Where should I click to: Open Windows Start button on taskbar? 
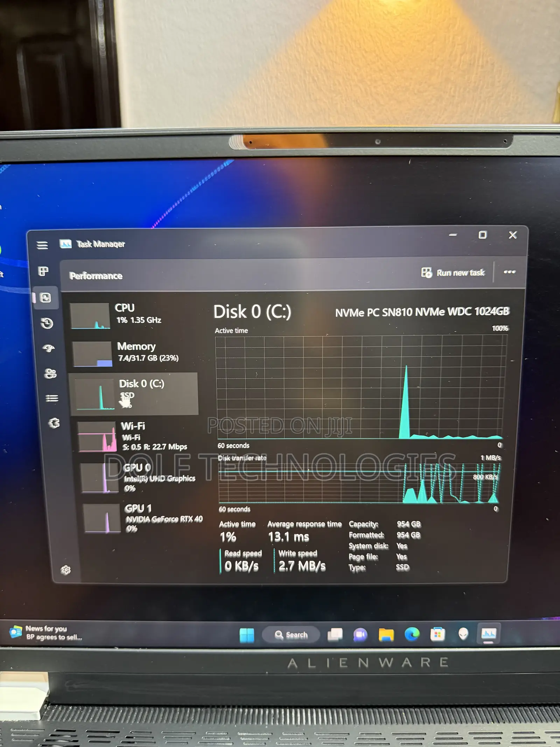click(247, 635)
